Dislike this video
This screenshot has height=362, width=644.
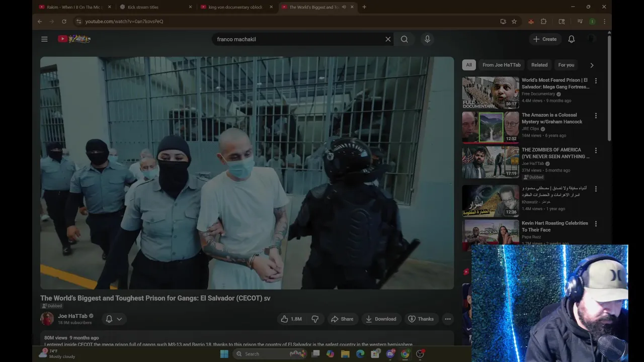click(x=315, y=319)
